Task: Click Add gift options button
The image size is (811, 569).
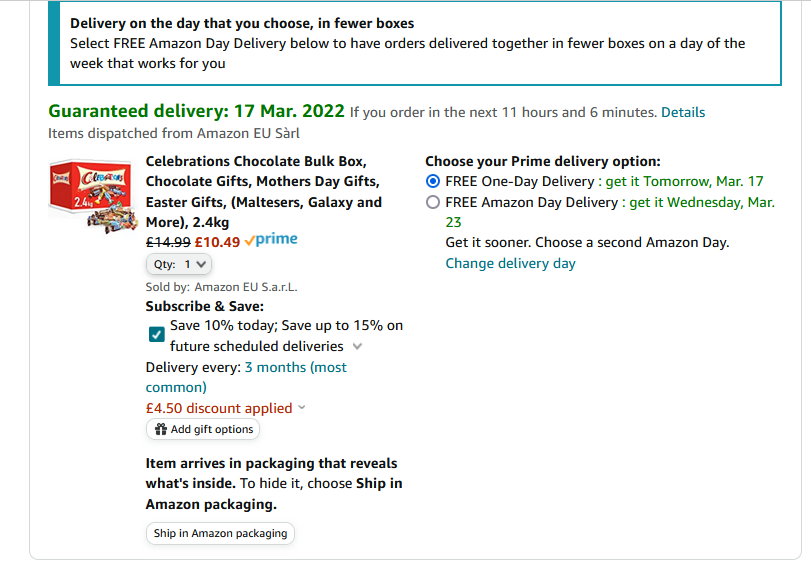Action: tap(203, 429)
